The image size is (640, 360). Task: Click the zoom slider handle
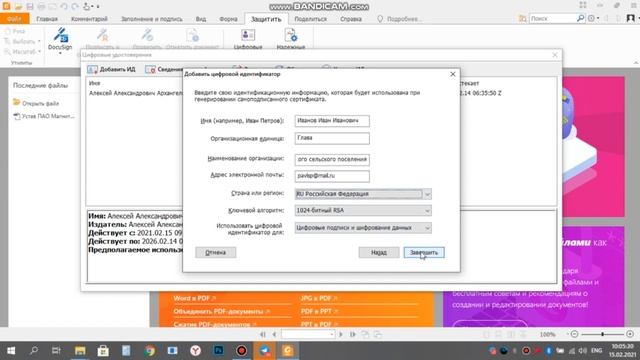(x=602, y=334)
